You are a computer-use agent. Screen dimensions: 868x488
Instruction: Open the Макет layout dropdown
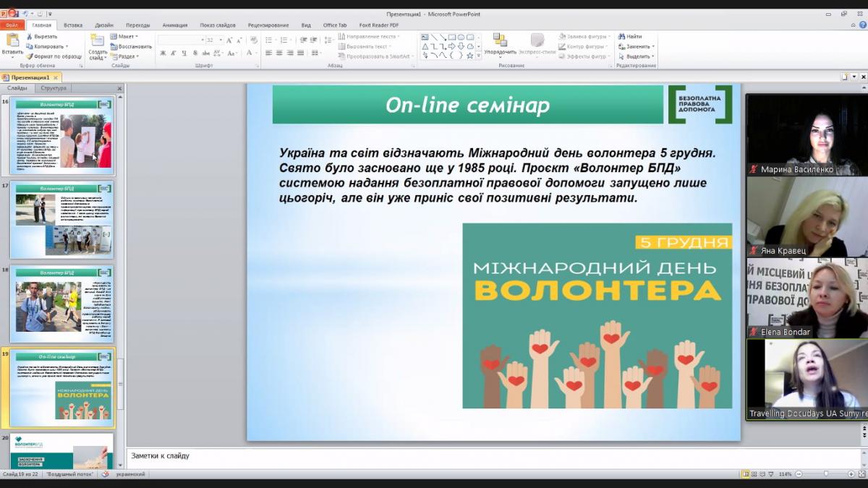[x=124, y=36]
